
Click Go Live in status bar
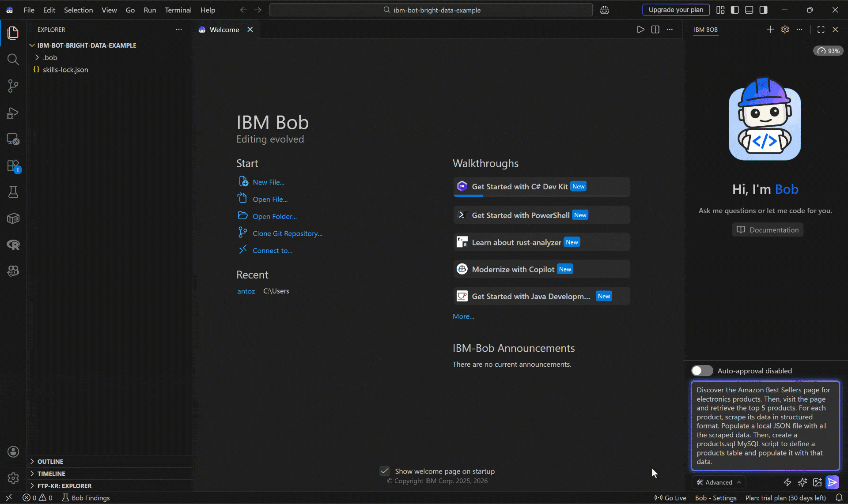[670, 498]
